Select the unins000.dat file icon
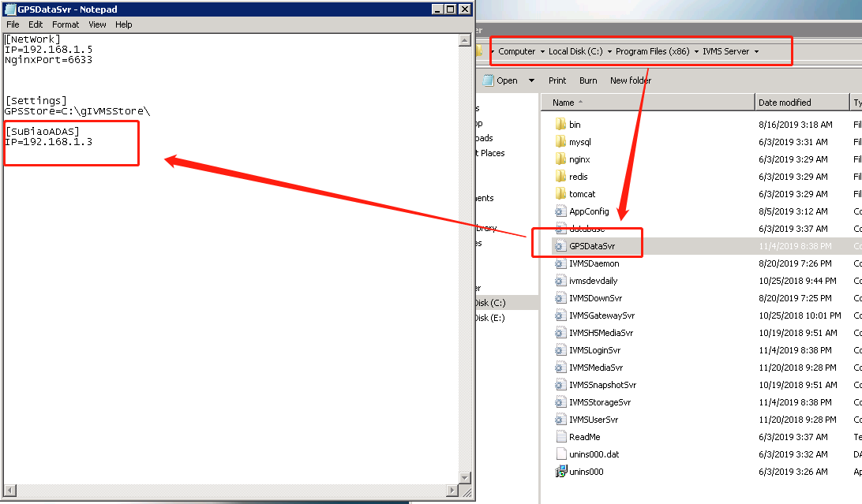Screen dimensions: 862x504 tap(560, 454)
